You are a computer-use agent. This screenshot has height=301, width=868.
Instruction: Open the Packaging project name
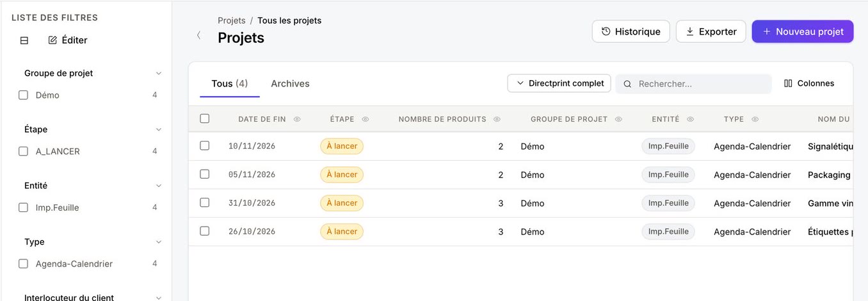[x=829, y=175]
